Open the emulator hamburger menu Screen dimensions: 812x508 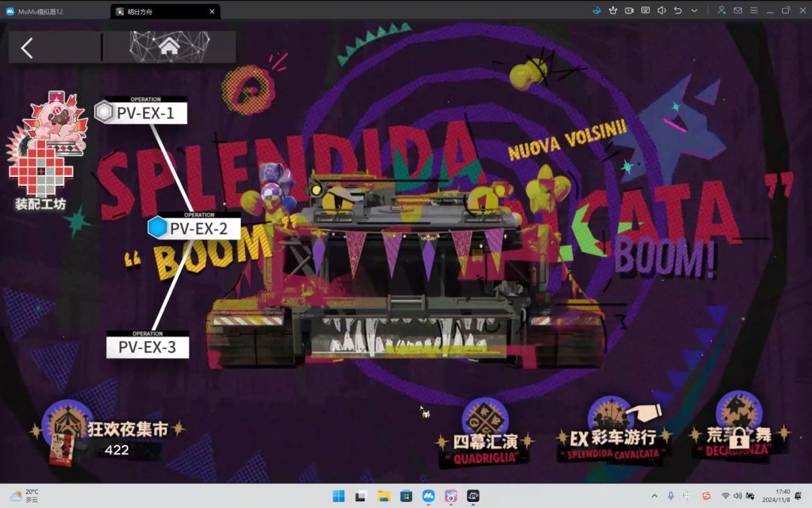click(x=754, y=11)
